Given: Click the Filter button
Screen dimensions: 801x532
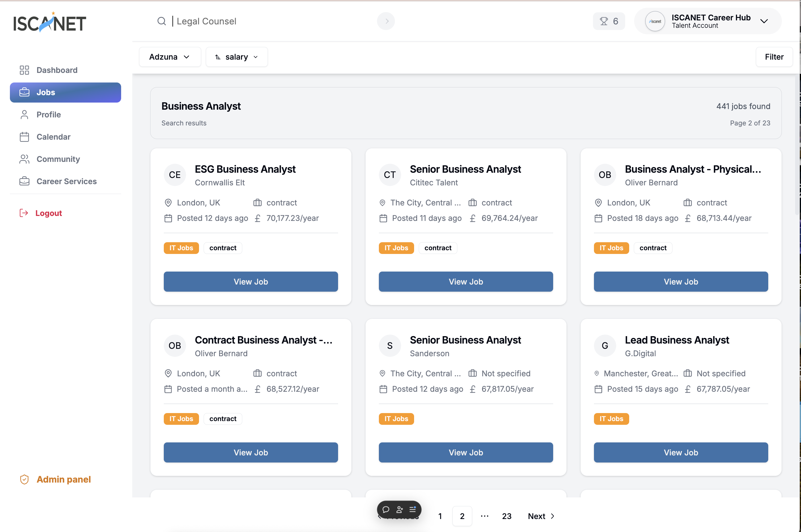Looking at the screenshot, I should [x=774, y=57].
